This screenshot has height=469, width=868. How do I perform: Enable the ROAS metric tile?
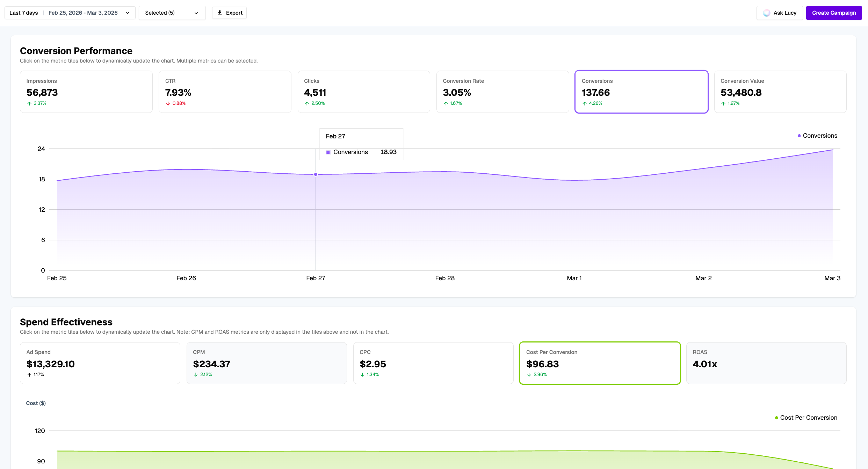click(x=766, y=363)
